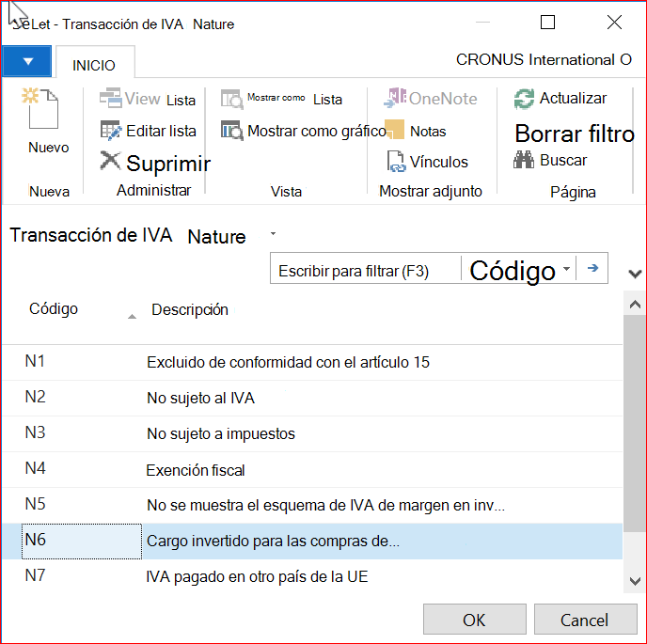Image resolution: width=647 pixels, height=644 pixels.
Task: Close the Transacción de IVA window
Action: pos(614,23)
